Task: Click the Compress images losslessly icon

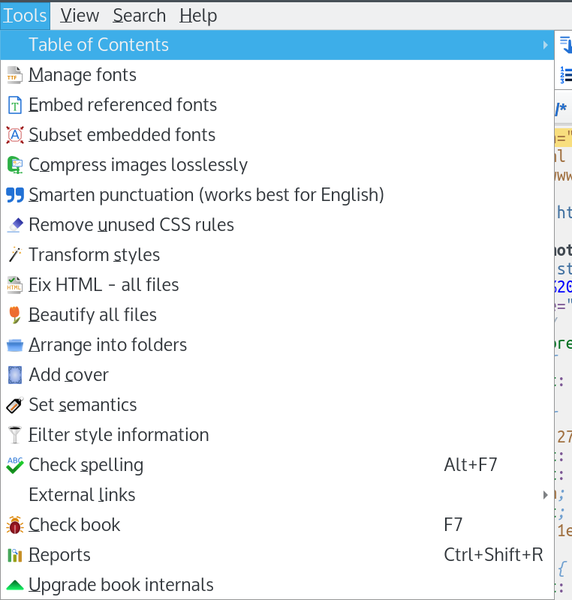Action: coord(15,165)
